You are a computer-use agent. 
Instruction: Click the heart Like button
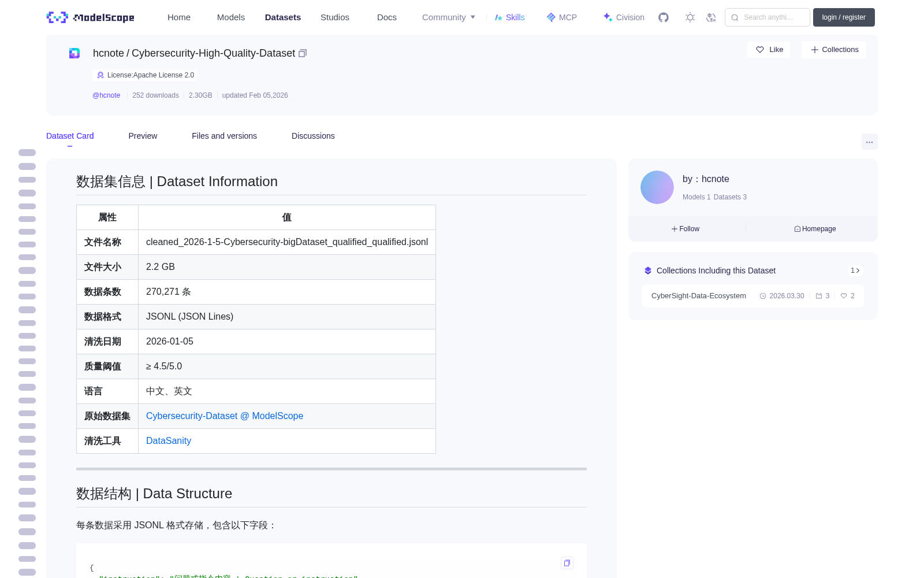[769, 50]
